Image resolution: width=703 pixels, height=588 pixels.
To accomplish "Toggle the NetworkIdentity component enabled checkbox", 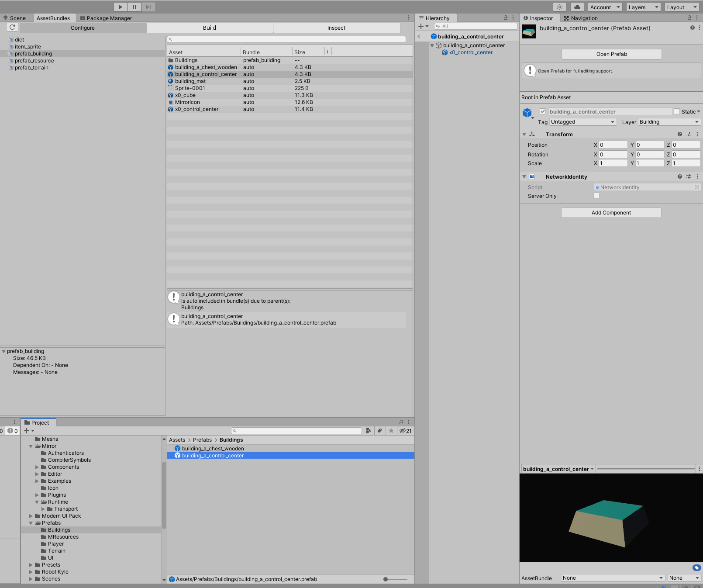I will pos(532,176).
